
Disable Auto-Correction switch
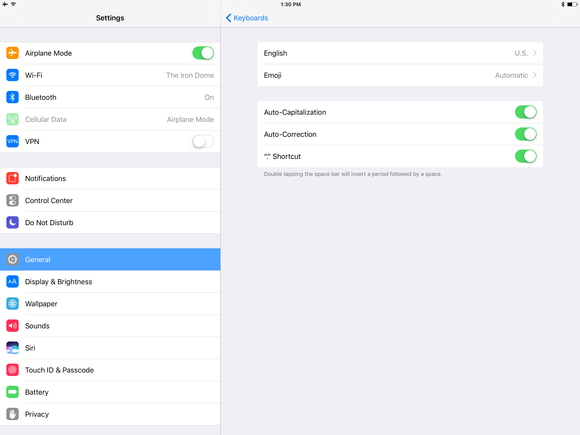tap(526, 134)
